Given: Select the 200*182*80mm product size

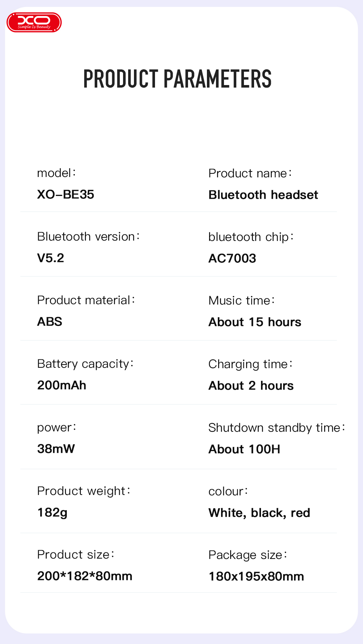Looking at the screenshot, I should tap(85, 576).
